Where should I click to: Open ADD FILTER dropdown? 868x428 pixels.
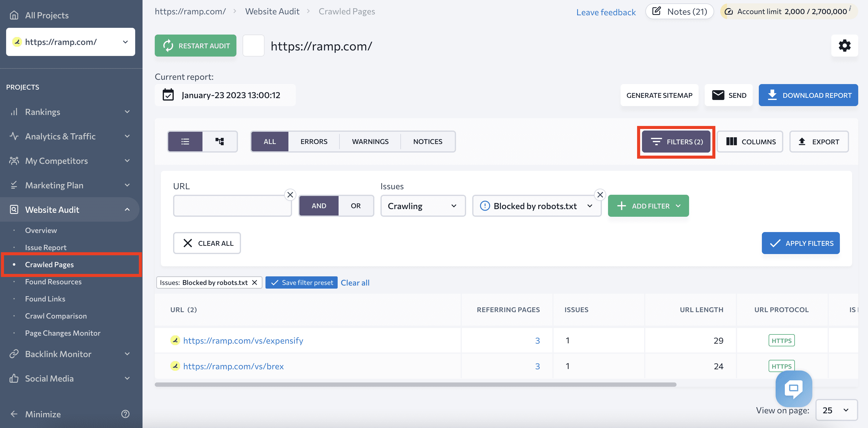pos(648,206)
